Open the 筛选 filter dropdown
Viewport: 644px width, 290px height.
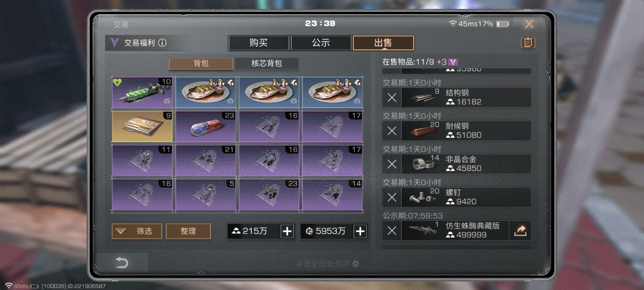point(137,231)
